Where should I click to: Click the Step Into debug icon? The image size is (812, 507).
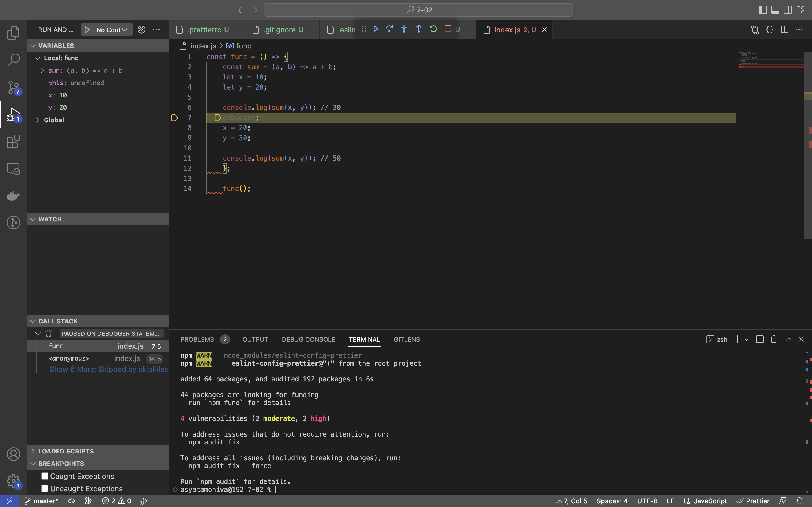(404, 29)
